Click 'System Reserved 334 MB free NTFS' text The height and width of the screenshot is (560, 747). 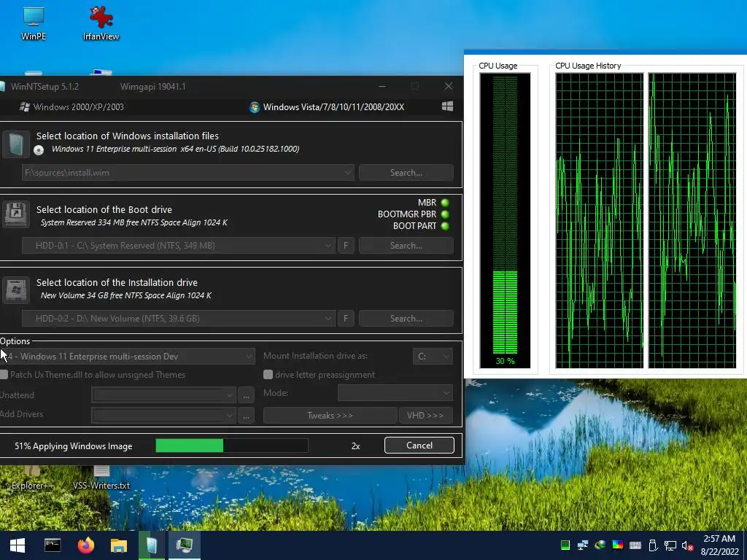(134, 222)
